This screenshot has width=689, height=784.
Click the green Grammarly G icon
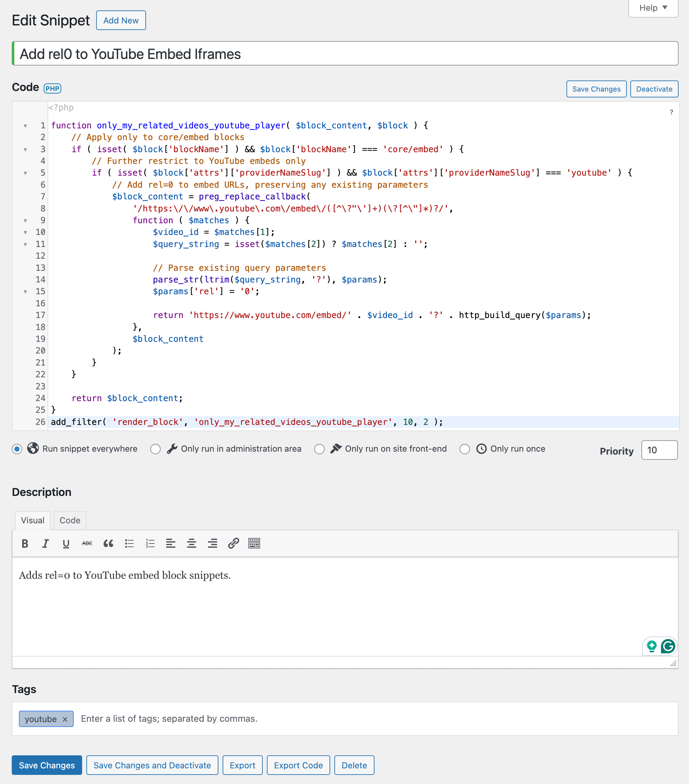coord(668,646)
